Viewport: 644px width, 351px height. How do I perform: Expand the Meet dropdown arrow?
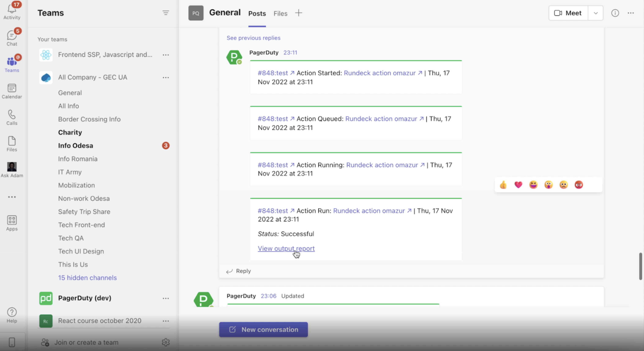pos(595,13)
